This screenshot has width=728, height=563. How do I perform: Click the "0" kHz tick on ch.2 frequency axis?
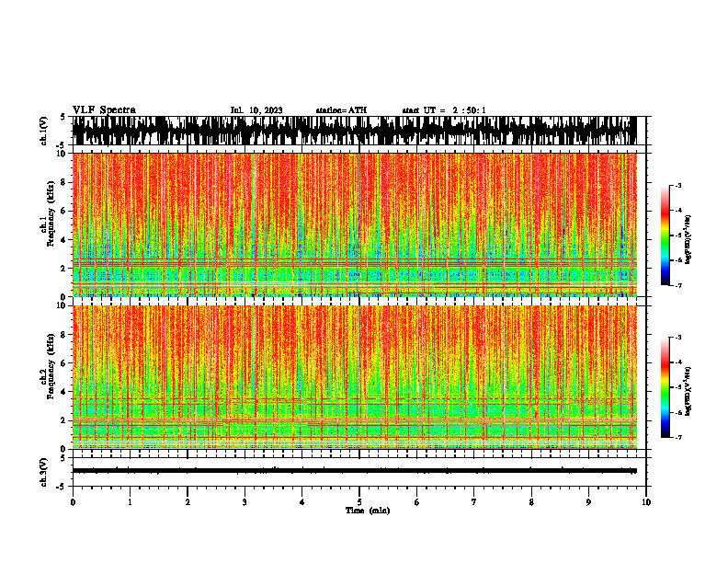pyautogui.click(x=64, y=449)
